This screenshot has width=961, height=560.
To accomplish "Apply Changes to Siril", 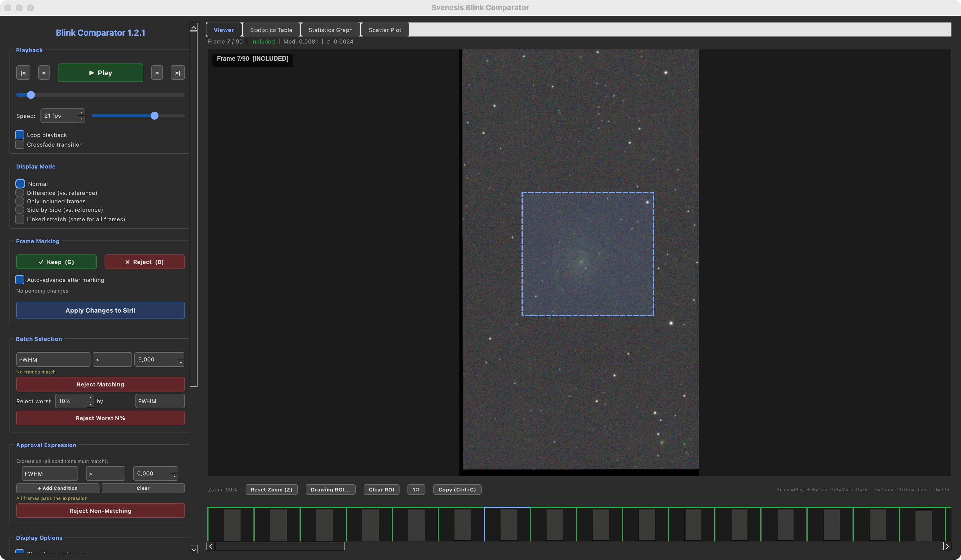I will click(100, 310).
